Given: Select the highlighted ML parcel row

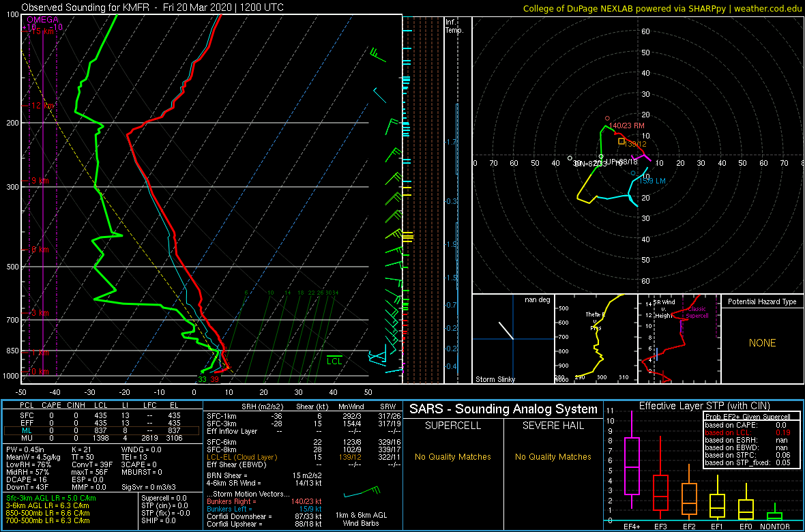Looking at the screenshot, I should click(x=102, y=430).
